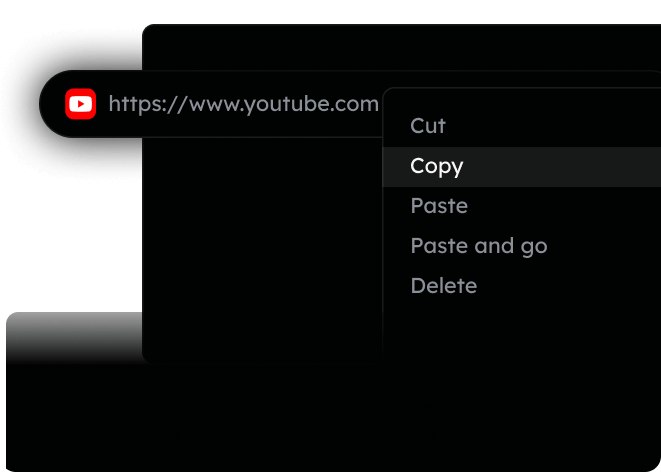This screenshot has width=661, height=472.
Task: Click the white play triangle in YouTube logo
Action: click(x=81, y=104)
